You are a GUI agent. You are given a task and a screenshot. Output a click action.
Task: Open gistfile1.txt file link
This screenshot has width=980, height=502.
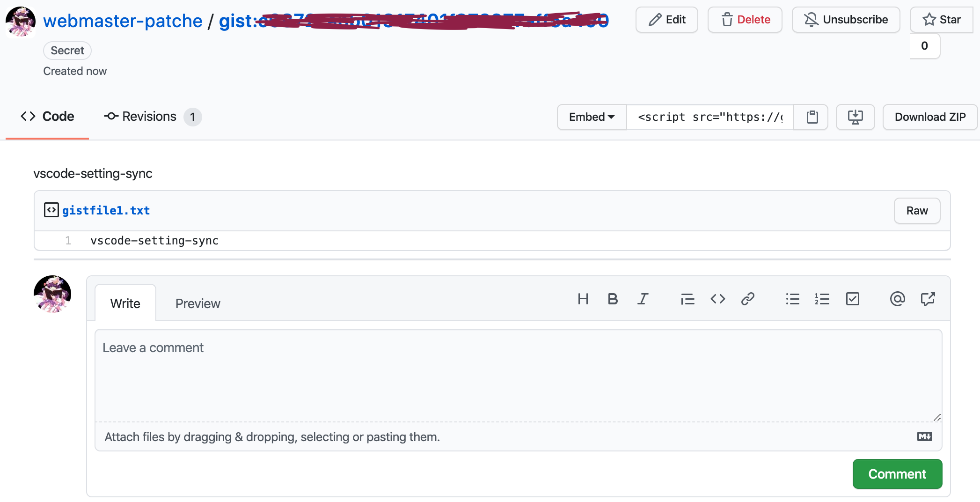point(106,211)
